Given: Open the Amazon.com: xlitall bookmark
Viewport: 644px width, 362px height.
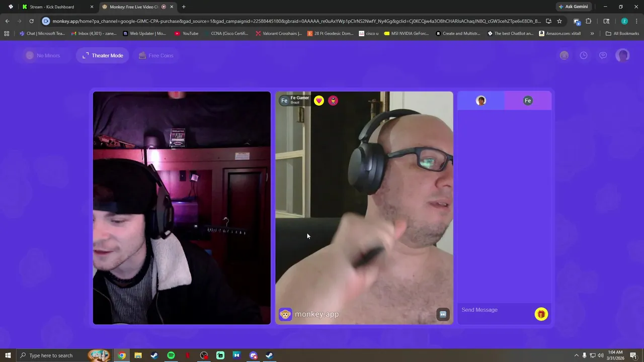Looking at the screenshot, I should (x=559, y=34).
